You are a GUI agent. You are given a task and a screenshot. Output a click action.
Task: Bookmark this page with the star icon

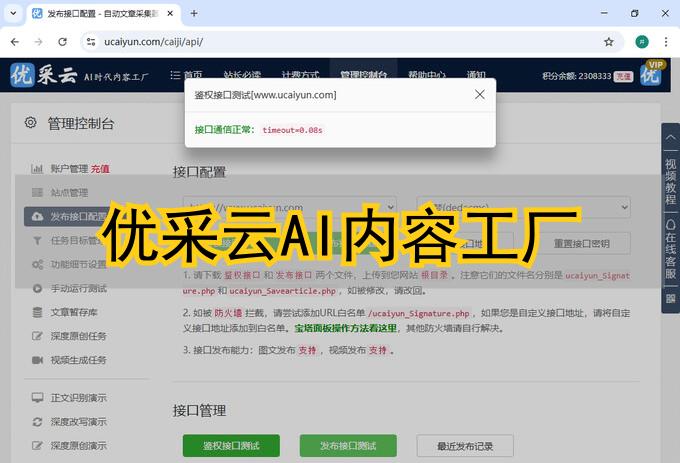(608, 42)
